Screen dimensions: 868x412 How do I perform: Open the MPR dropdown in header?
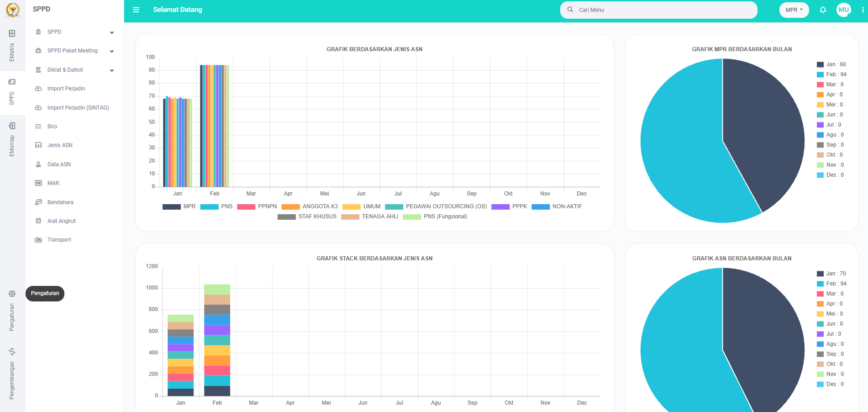point(794,10)
